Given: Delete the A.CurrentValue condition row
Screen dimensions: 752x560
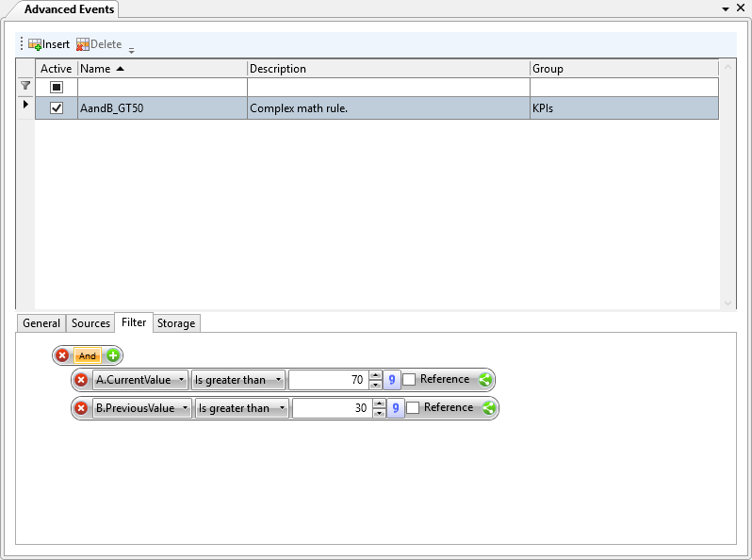Looking at the screenshot, I should 82,380.
